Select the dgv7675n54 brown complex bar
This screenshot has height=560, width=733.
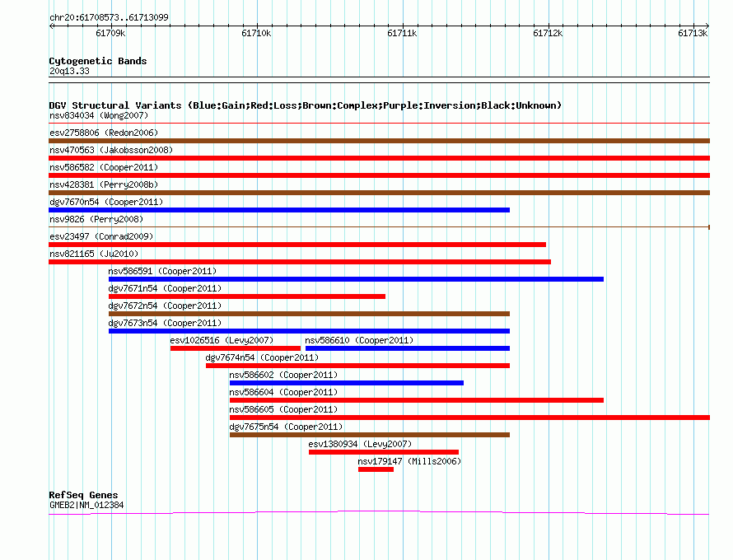[x=370, y=435]
